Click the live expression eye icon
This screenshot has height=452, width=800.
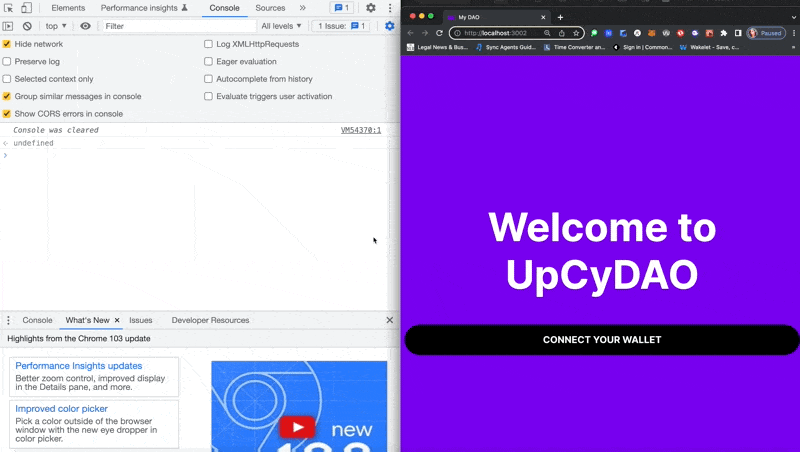(x=85, y=26)
